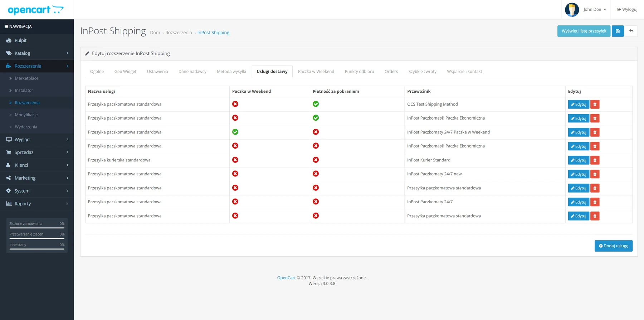The height and width of the screenshot is (320, 644).
Task: Expand the Katalog menu chevron
Action: pyautogui.click(x=67, y=53)
